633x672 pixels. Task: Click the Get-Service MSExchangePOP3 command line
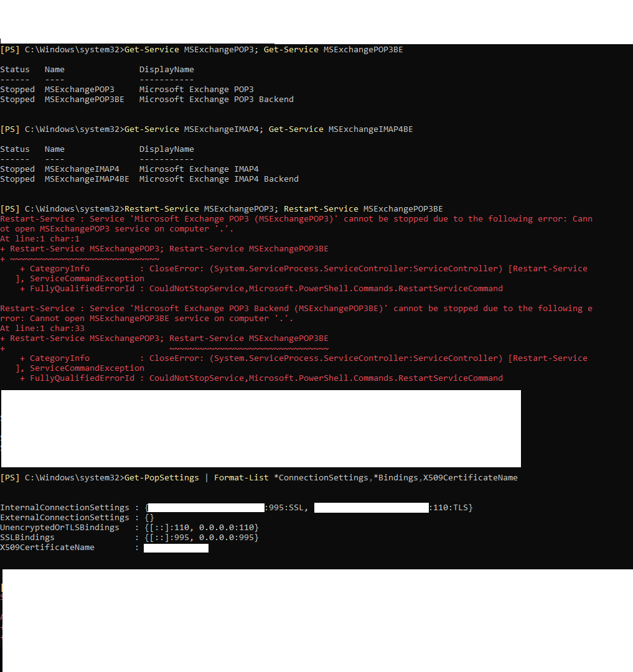tap(202, 50)
